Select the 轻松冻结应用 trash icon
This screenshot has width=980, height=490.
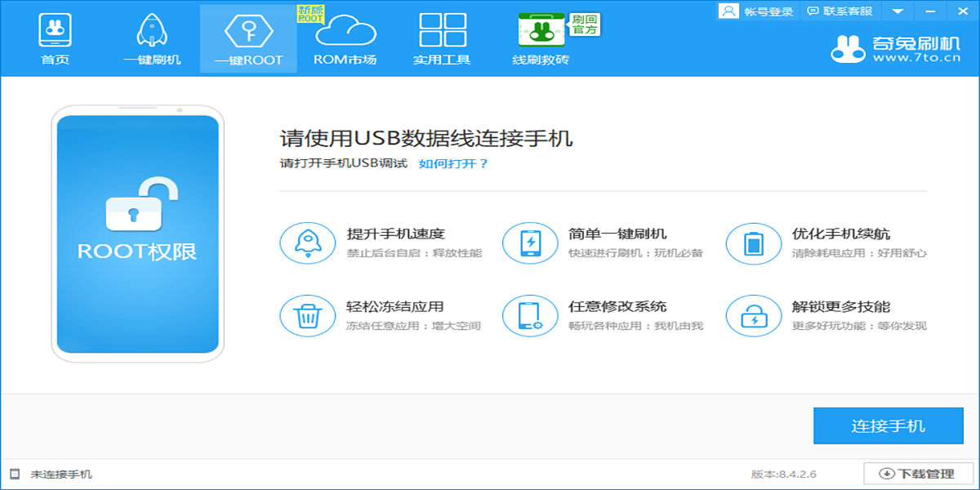coord(307,315)
